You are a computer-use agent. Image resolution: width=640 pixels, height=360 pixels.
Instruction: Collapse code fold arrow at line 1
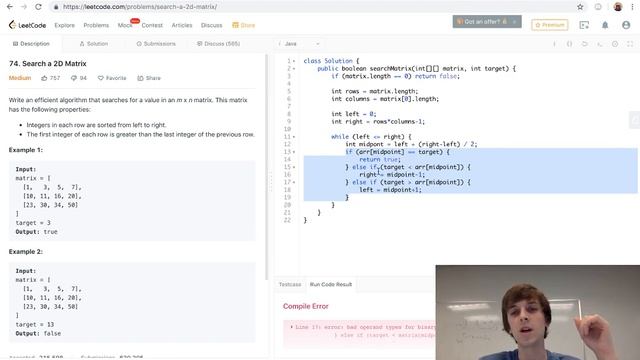pyautogui.click(x=294, y=61)
